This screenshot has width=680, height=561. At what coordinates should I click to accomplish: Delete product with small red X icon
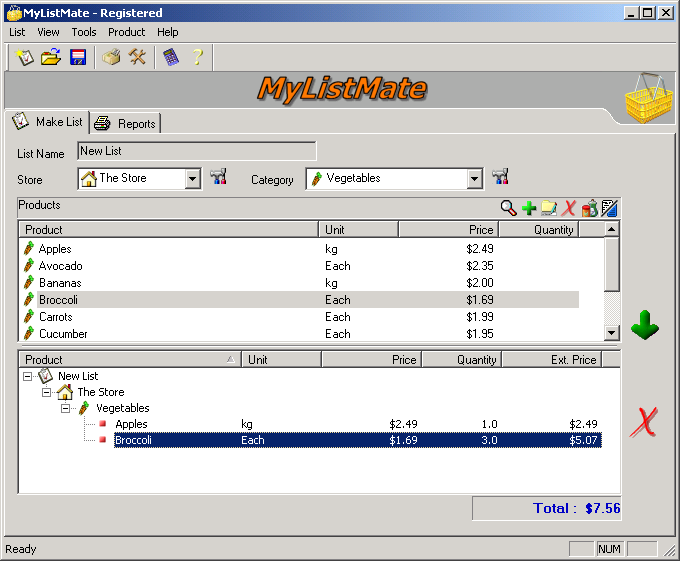point(569,208)
